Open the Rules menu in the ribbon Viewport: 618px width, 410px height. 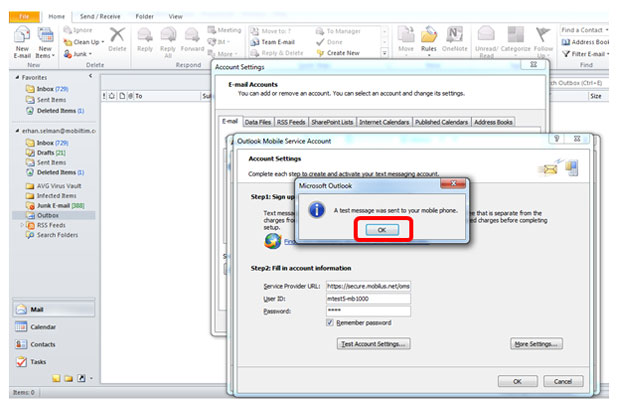click(429, 41)
